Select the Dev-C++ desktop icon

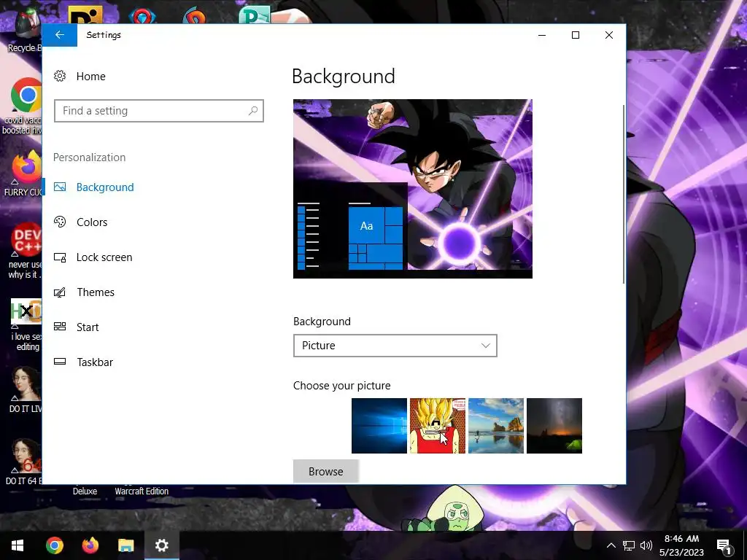click(x=27, y=241)
